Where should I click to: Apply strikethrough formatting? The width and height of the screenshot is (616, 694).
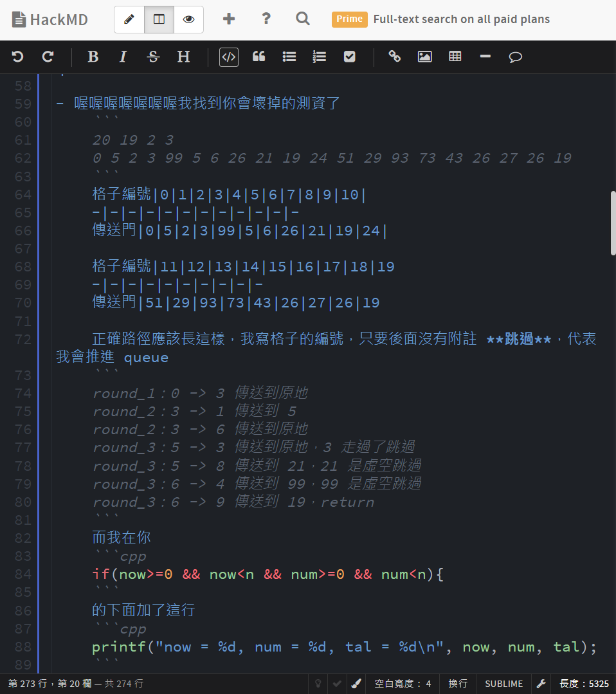153,57
